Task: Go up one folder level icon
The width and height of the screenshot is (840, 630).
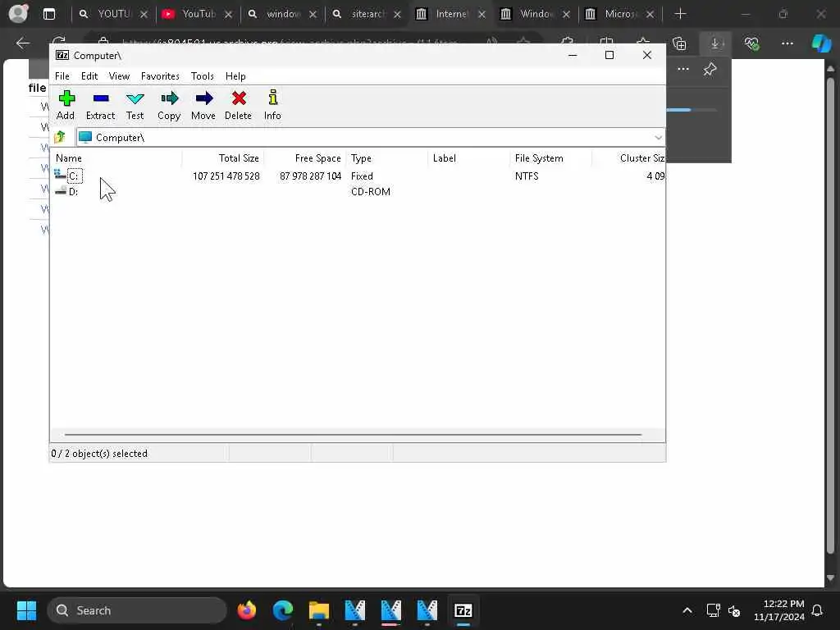Action: pos(60,137)
